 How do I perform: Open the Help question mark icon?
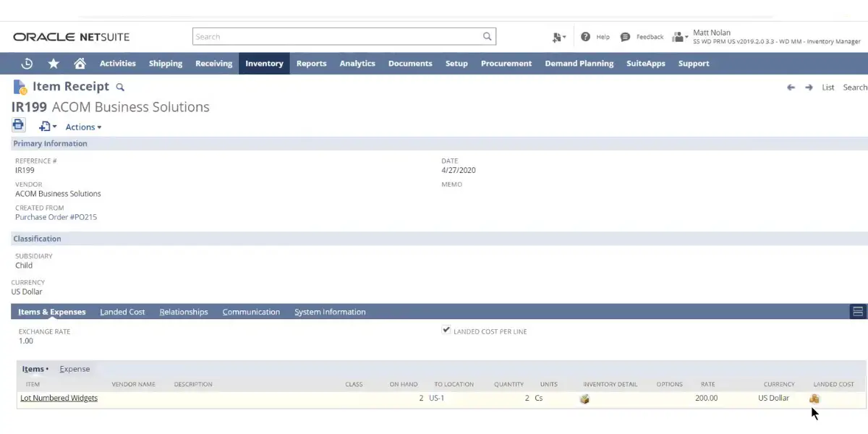pos(586,37)
